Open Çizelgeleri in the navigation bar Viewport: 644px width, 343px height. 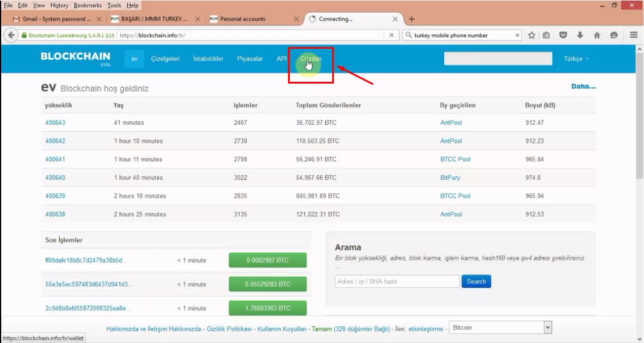[x=165, y=59]
